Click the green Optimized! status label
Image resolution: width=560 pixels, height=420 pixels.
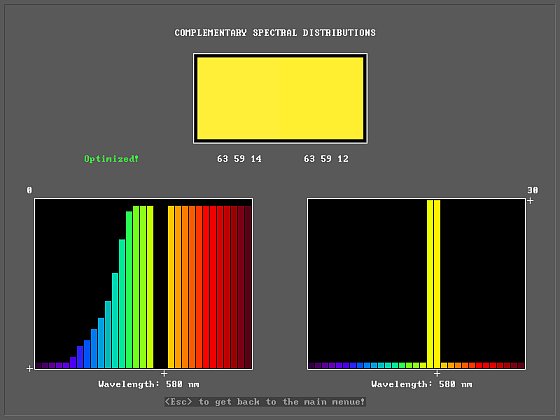[111, 159]
